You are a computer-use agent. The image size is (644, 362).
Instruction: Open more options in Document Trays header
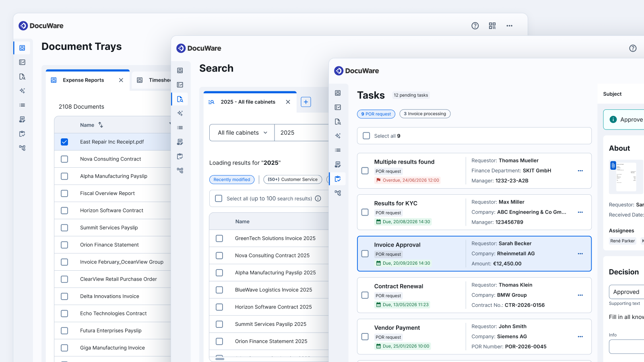point(510,26)
